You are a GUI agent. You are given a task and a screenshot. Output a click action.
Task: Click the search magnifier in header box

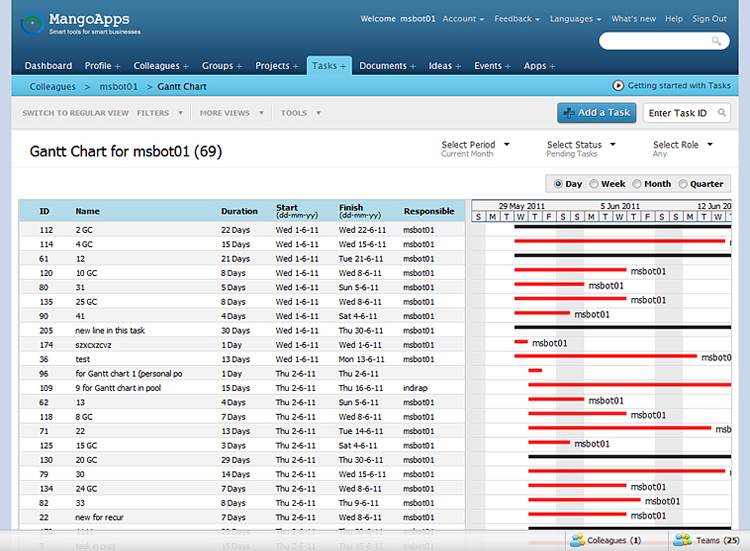[716, 41]
